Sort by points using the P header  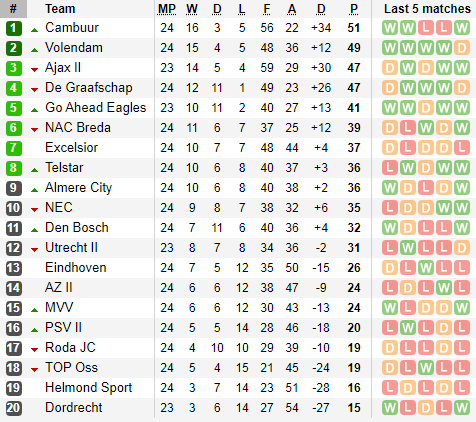[354, 9]
